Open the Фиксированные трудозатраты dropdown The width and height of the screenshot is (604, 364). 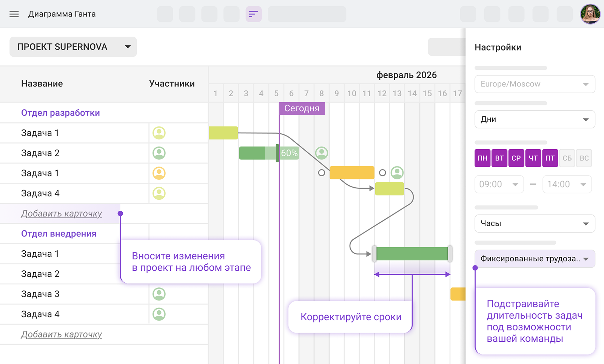pyautogui.click(x=535, y=259)
